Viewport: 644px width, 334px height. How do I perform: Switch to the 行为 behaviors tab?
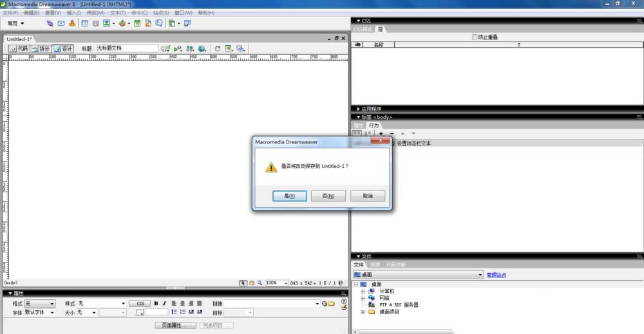click(x=374, y=125)
